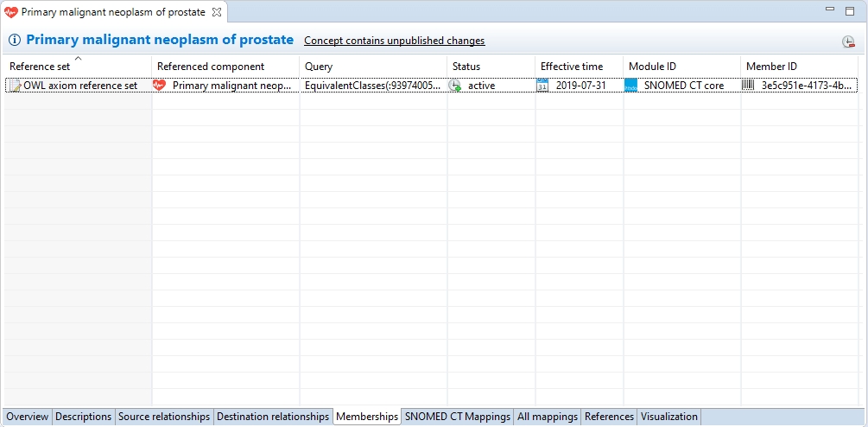
Task: Click the history clock icon at top right
Action: tap(848, 41)
